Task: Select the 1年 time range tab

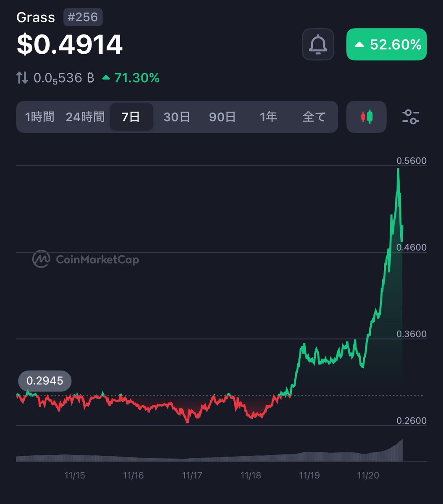Action: (268, 117)
